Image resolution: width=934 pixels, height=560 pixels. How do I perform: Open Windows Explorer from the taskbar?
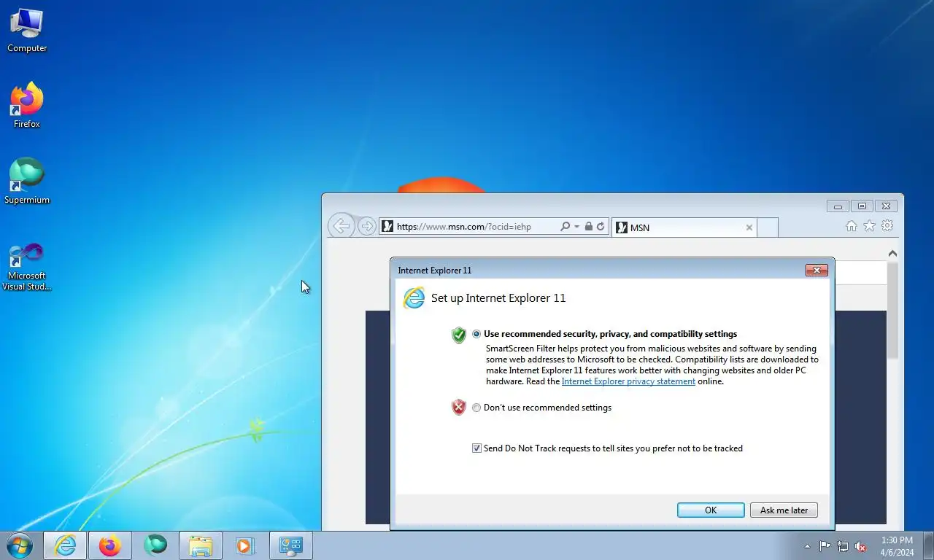tap(201, 545)
